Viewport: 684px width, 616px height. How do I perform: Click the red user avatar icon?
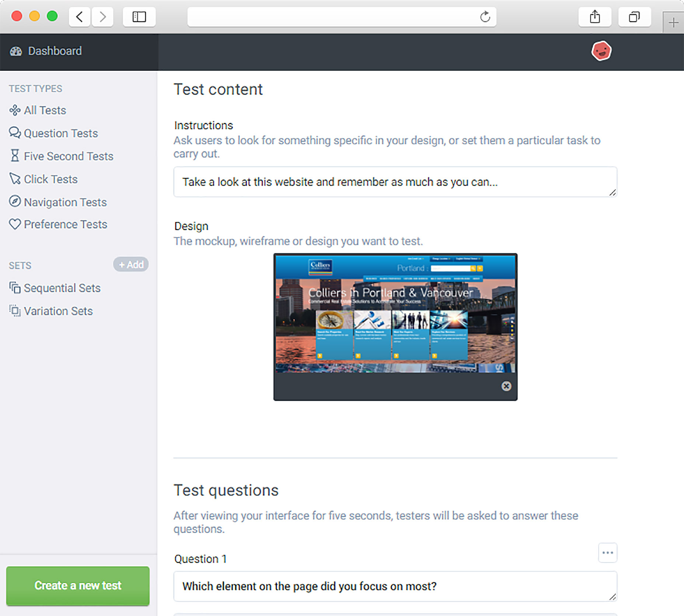click(601, 51)
